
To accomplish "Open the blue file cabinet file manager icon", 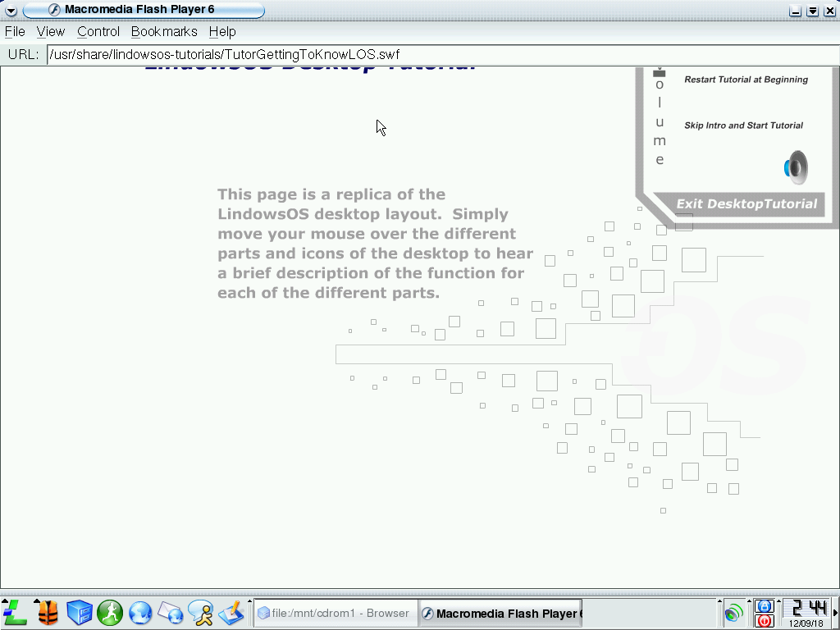I will (x=80, y=613).
